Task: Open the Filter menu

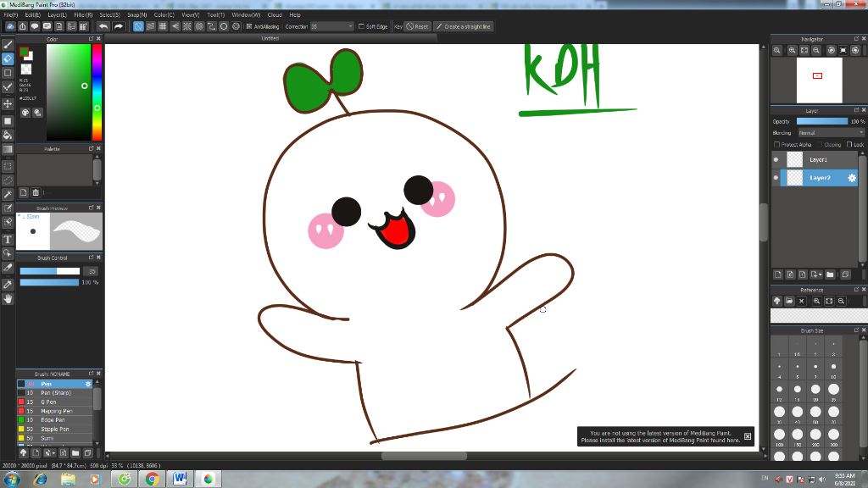Action: click(83, 15)
